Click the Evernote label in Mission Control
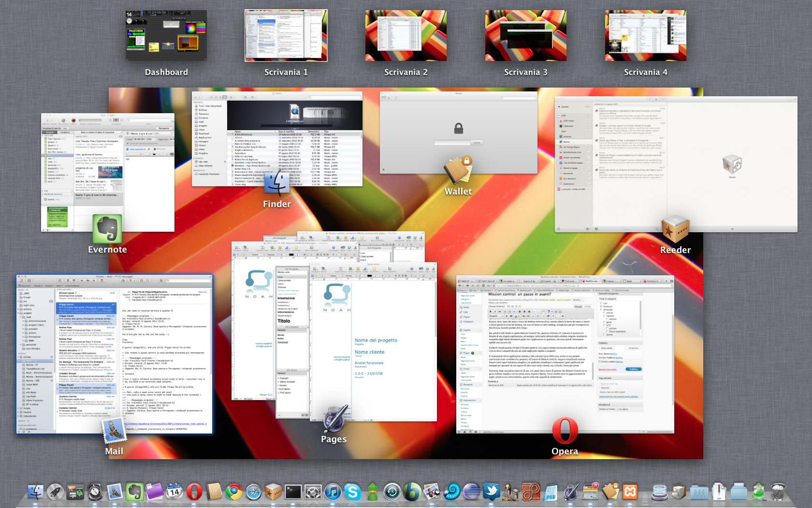 pyautogui.click(x=107, y=250)
